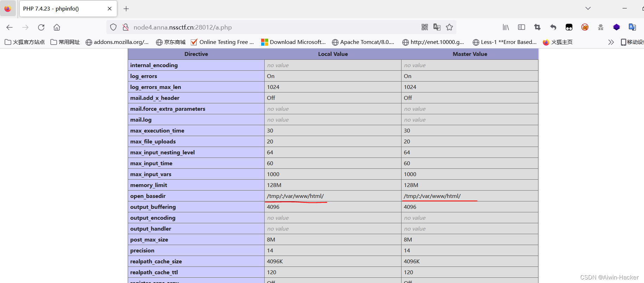Open a new tab with the plus button

pos(126,9)
